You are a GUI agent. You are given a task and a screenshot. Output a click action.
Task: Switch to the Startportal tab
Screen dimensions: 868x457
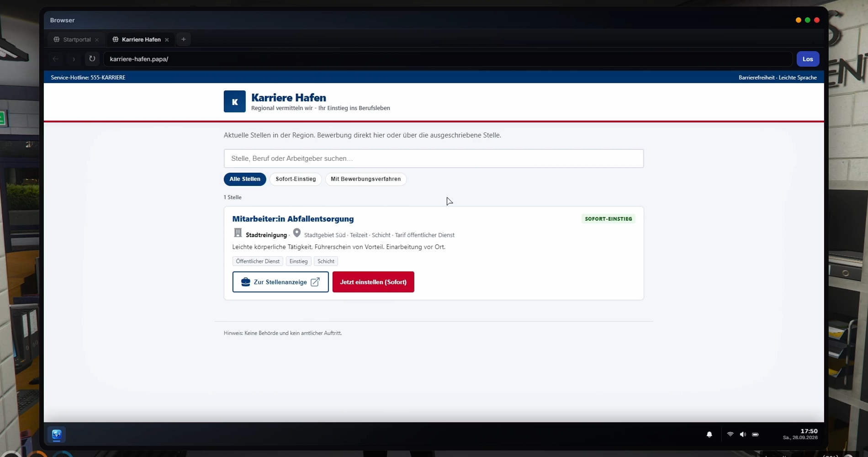click(x=76, y=40)
